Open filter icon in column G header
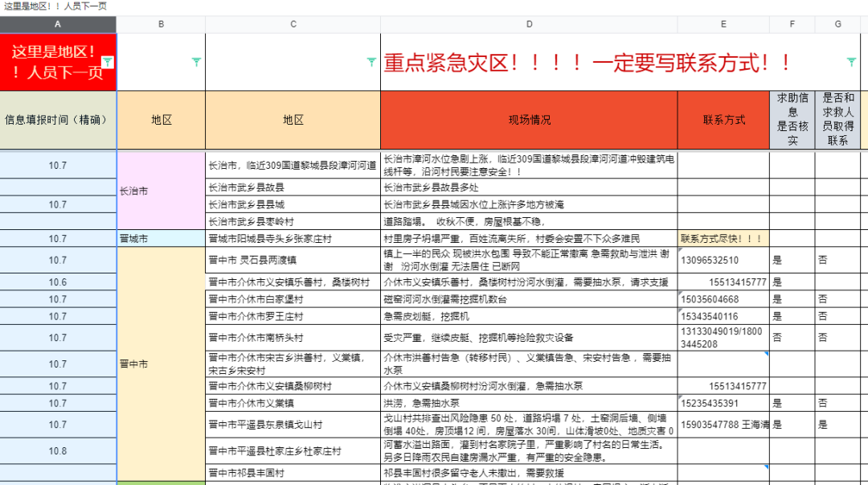 (x=851, y=61)
